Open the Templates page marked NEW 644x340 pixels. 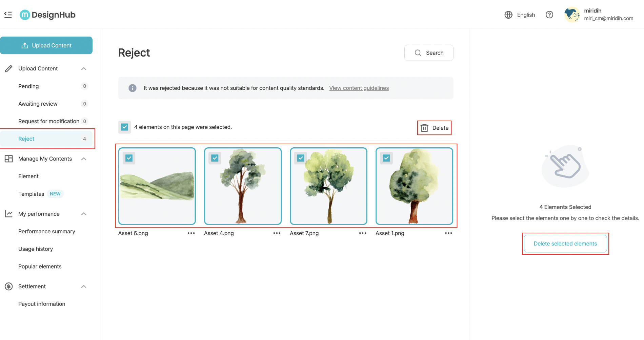[x=31, y=194]
